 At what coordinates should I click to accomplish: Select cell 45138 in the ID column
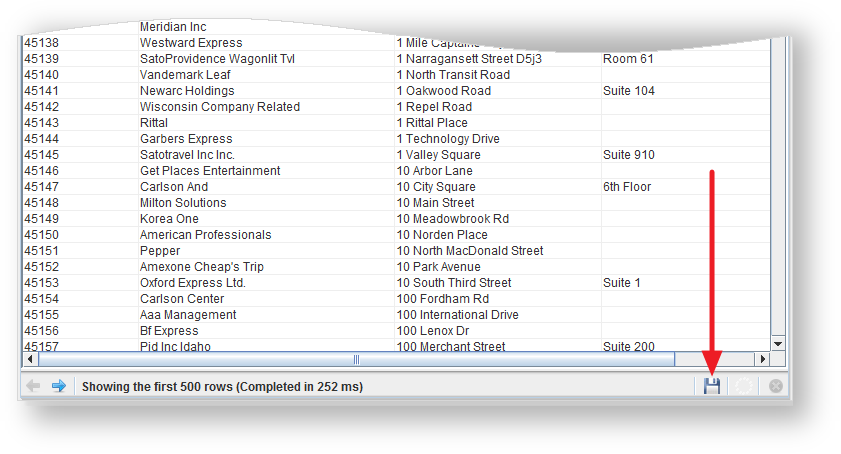tap(80, 43)
